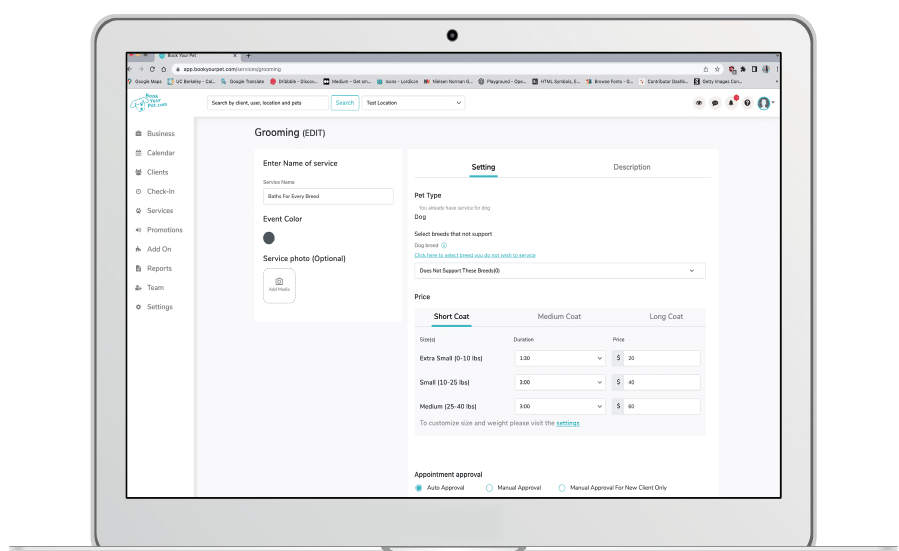
Task: Switch to the Description tab
Action: pos(631,167)
